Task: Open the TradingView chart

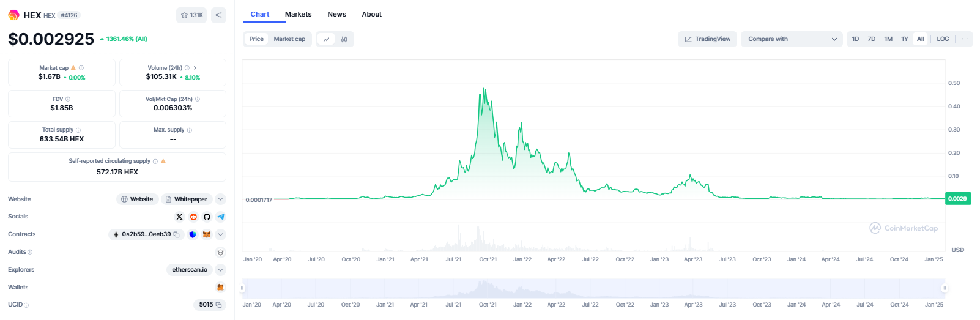Action: click(707, 39)
